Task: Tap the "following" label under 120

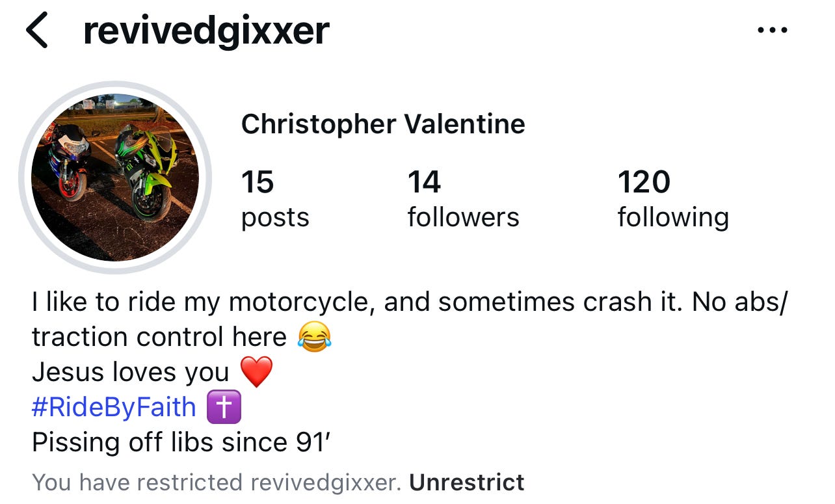Action: tap(673, 217)
